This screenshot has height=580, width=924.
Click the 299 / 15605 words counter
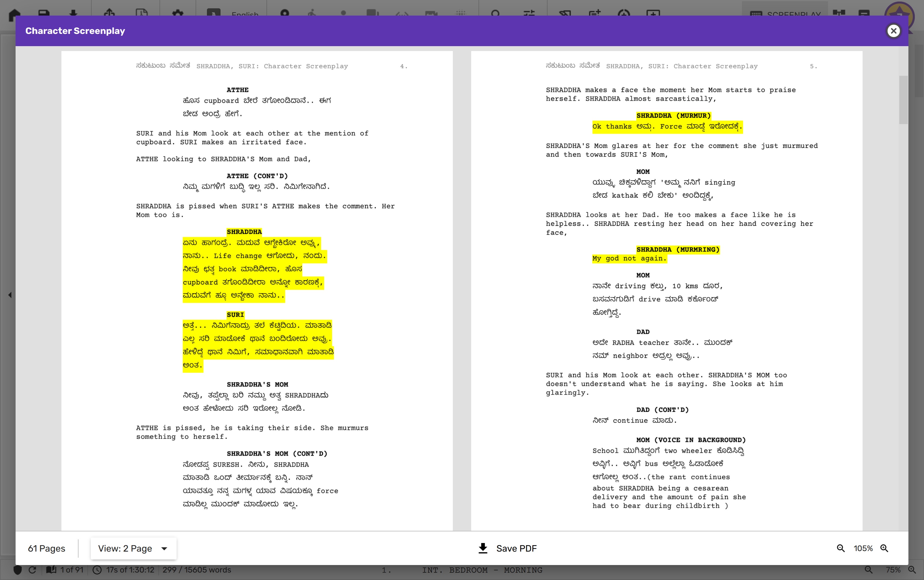196,570
